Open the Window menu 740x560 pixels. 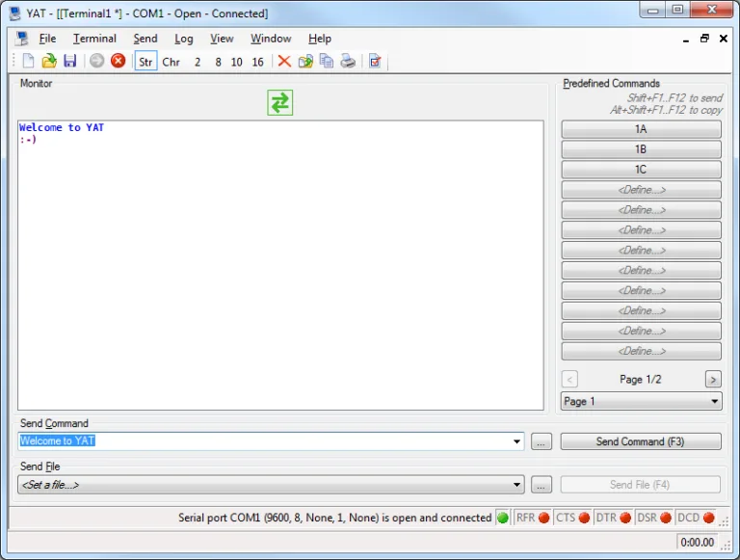271,39
